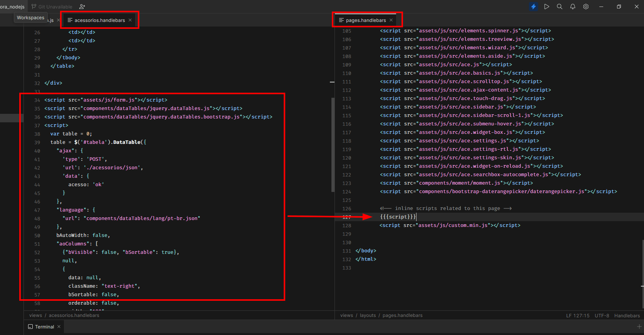Click 'orderable: false,' line
This screenshot has width=644, height=335.
94,303
